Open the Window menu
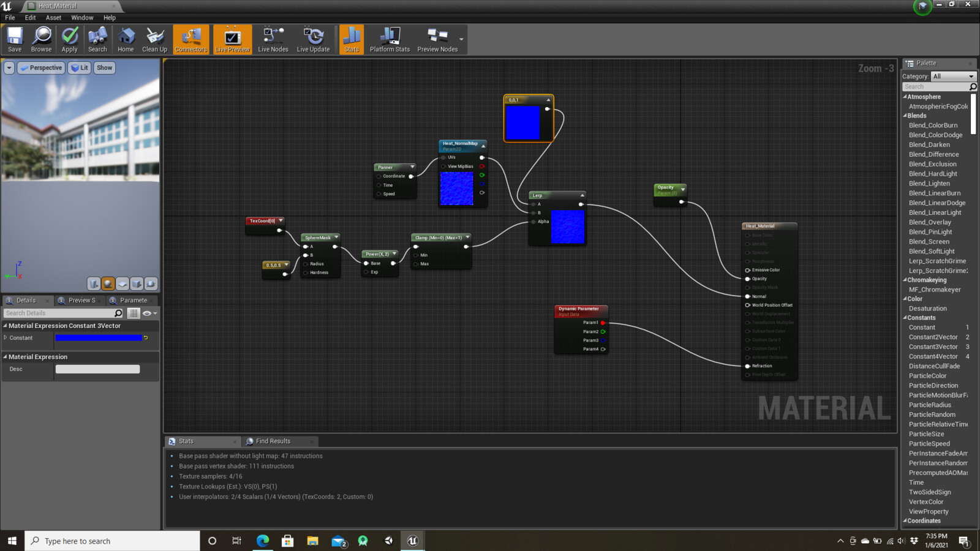This screenshot has height=551, width=980. click(x=82, y=18)
